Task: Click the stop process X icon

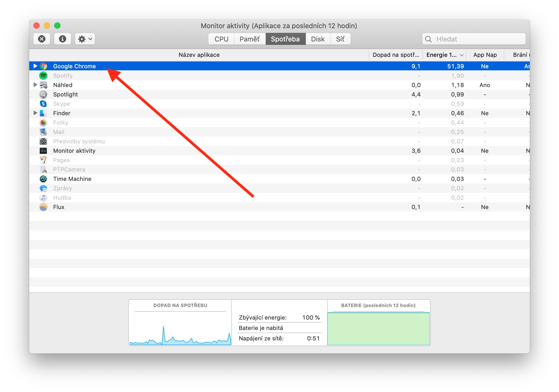Action: [x=42, y=39]
